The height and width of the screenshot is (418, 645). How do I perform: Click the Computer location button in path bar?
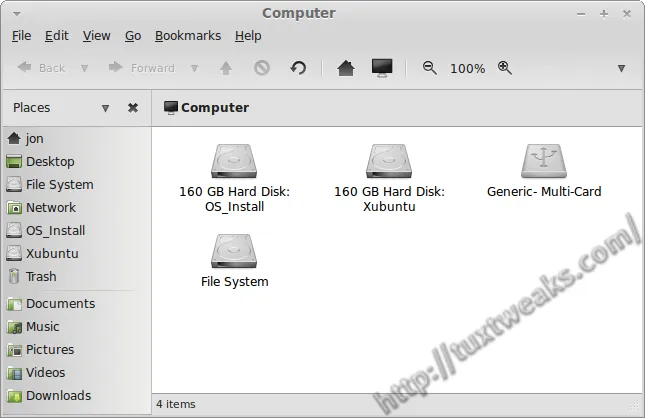pos(206,108)
